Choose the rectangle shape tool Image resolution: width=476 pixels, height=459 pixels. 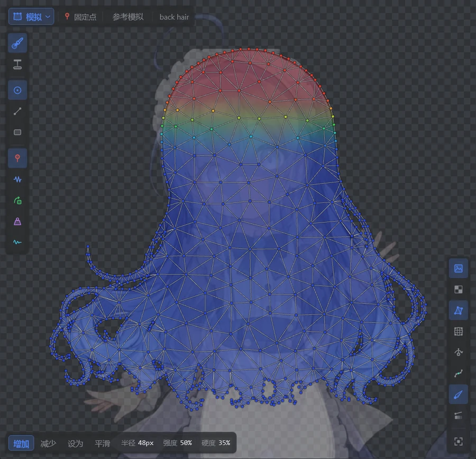[17, 132]
